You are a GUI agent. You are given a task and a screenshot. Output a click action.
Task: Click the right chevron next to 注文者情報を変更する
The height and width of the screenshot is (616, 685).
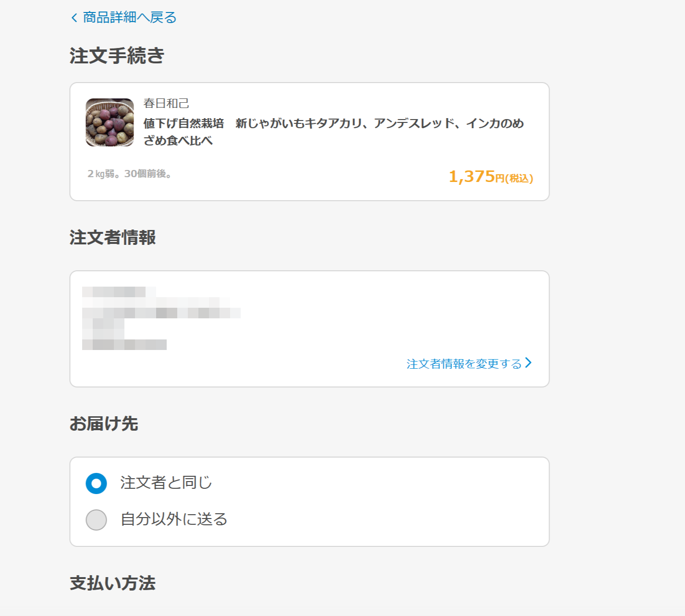[x=528, y=362]
